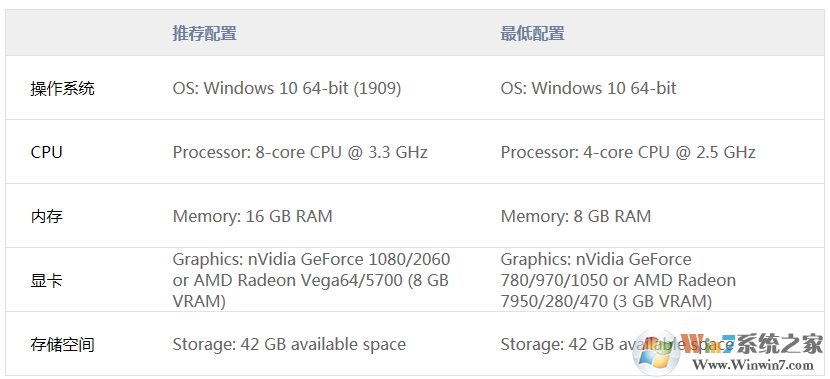Select the Windows 10 64-bit (1909) cell

(287, 88)
